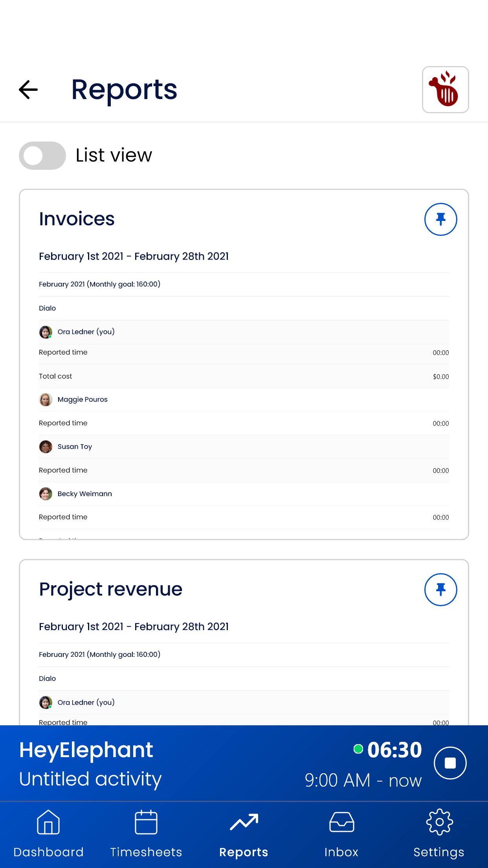Screen dimensions: 488x868
Task: Tap Ora Ledner avatar in Invoices card
Action: point(46,332)
